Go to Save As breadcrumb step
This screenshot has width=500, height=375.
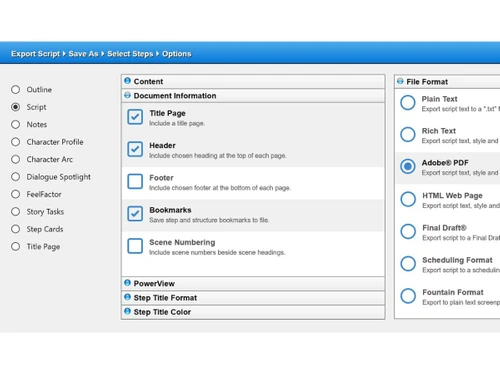click(83, 54)
